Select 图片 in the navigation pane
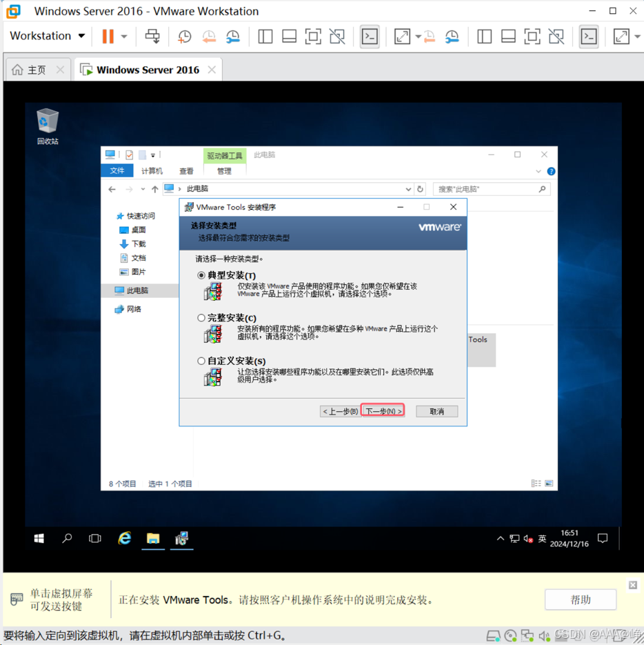Viewport: 644px width, 645px height. (133, 272)
